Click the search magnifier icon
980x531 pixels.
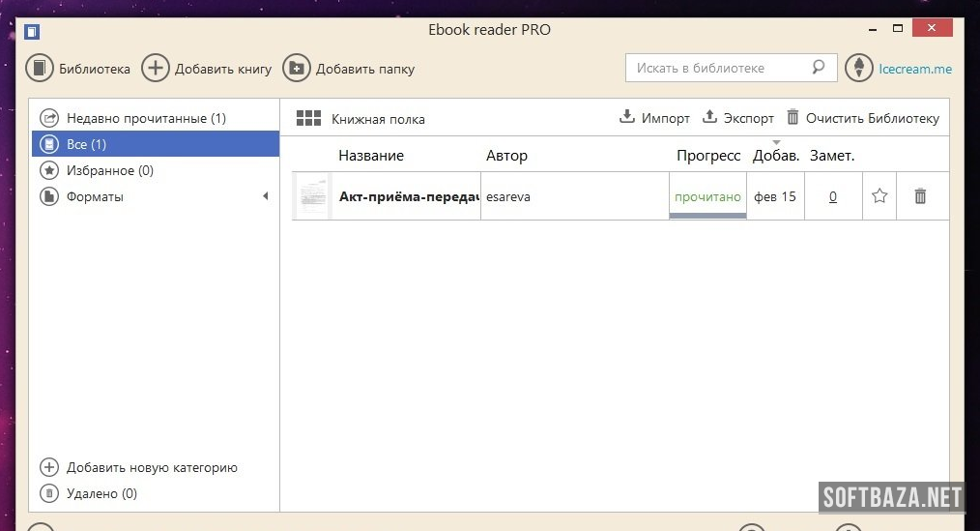click(819, 68)
